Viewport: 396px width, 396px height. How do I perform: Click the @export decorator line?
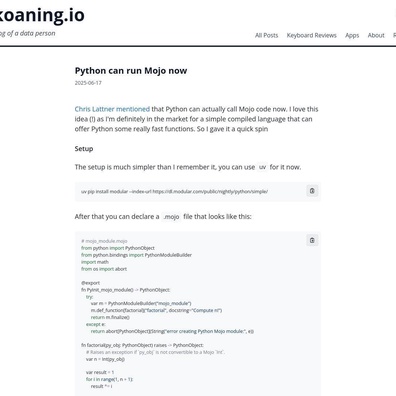coord(90,283)
